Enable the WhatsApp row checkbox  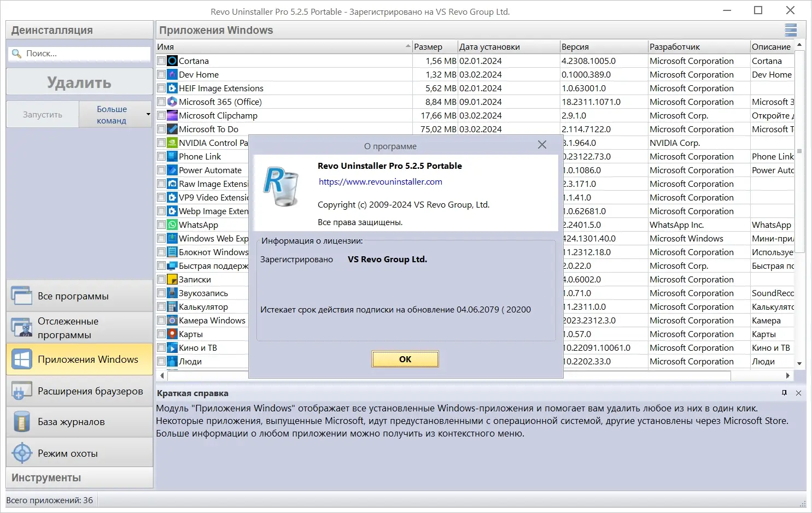pyautogui.click(x=161, y=225)
